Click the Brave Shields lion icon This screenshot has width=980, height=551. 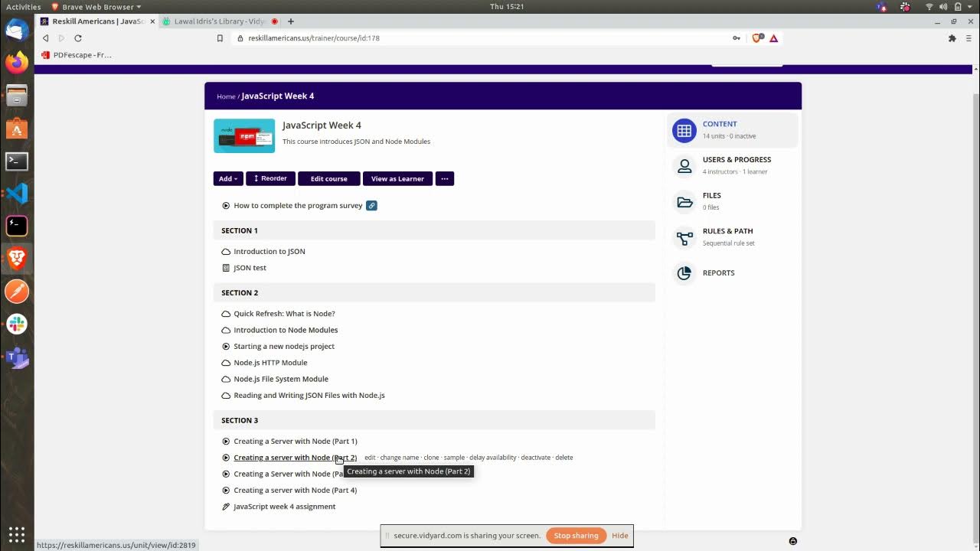coord(756,38)
